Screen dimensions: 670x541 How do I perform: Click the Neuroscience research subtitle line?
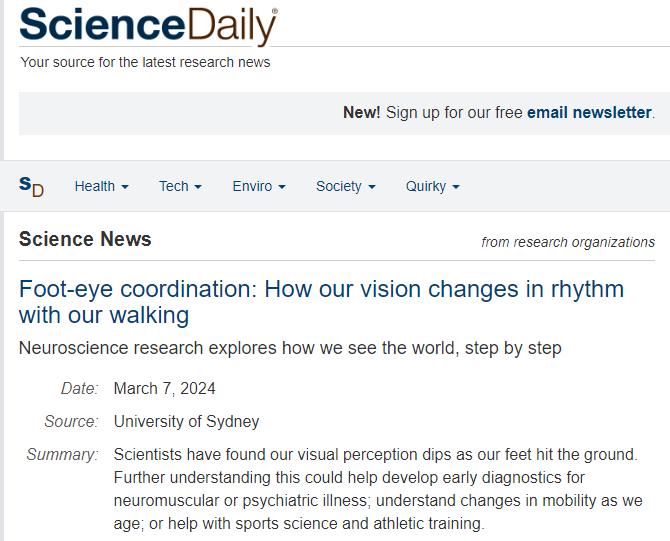coord(290,348)
